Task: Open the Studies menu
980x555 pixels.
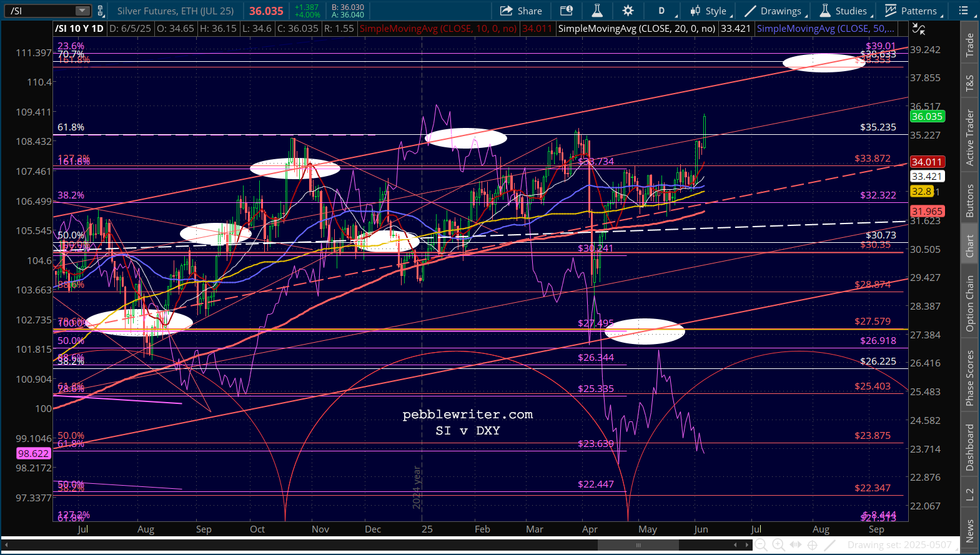Action: click(843, 11)
